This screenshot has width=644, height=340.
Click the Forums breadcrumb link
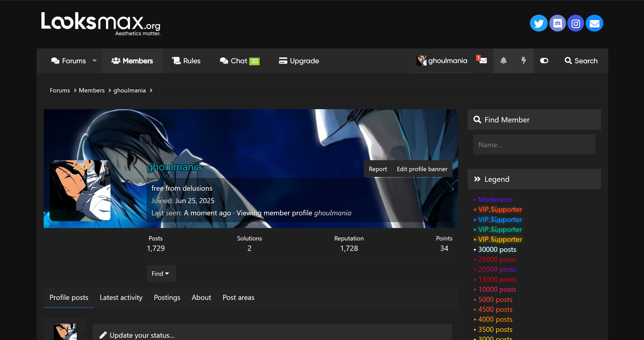tap(60, 90)
